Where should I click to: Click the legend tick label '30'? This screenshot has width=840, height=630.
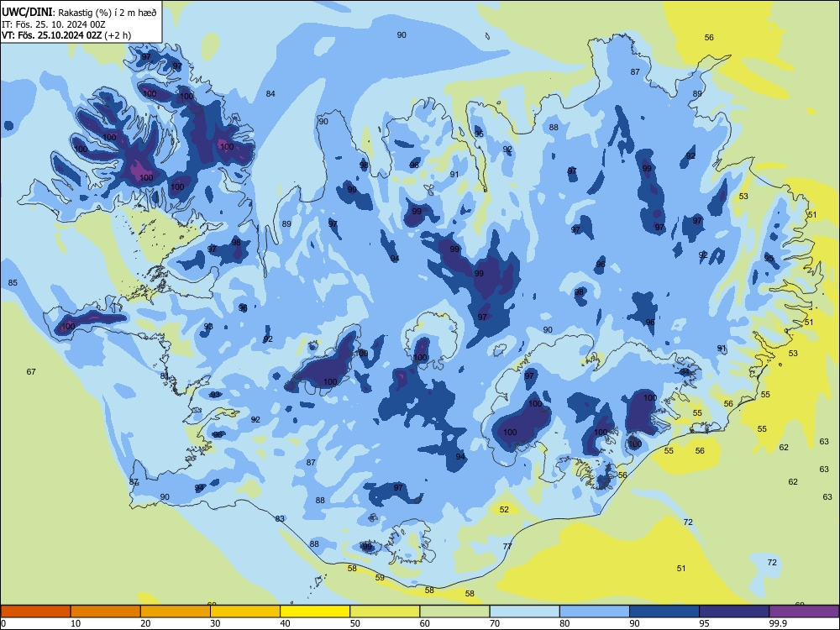215,623
